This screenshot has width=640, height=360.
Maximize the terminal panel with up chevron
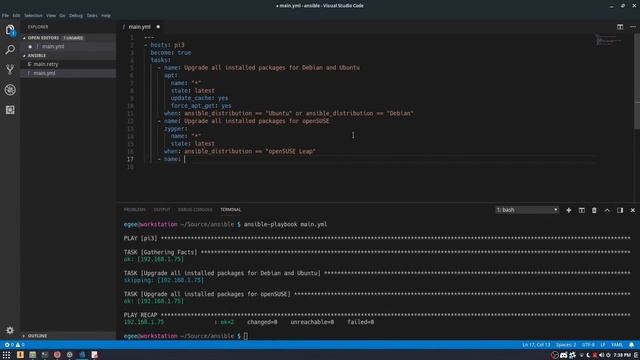click(x=607, y=210)
